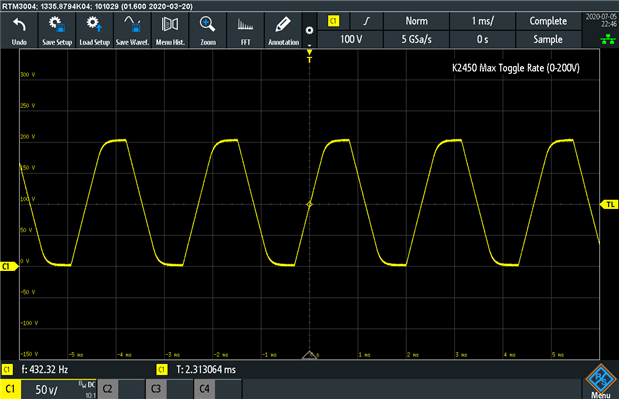Adjust the 1 ms/ timebase setting
619x399 pixels.
[x=482, y=21]
